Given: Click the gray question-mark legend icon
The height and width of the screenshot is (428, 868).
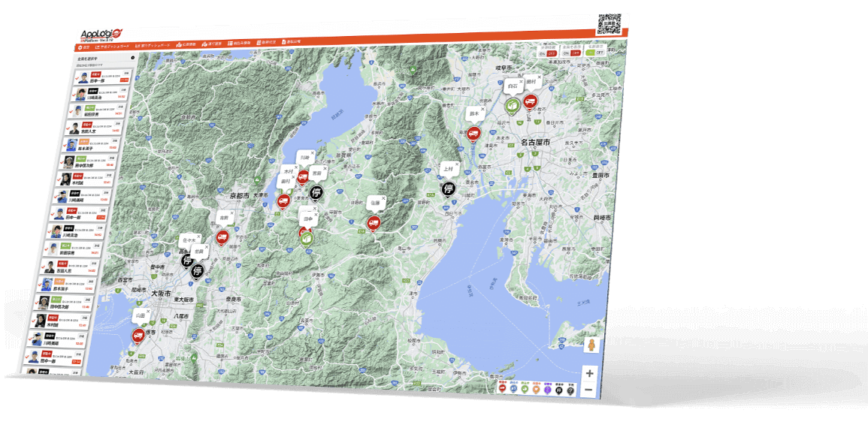Looking at the screenshot, I should click(x=570, y=390).
